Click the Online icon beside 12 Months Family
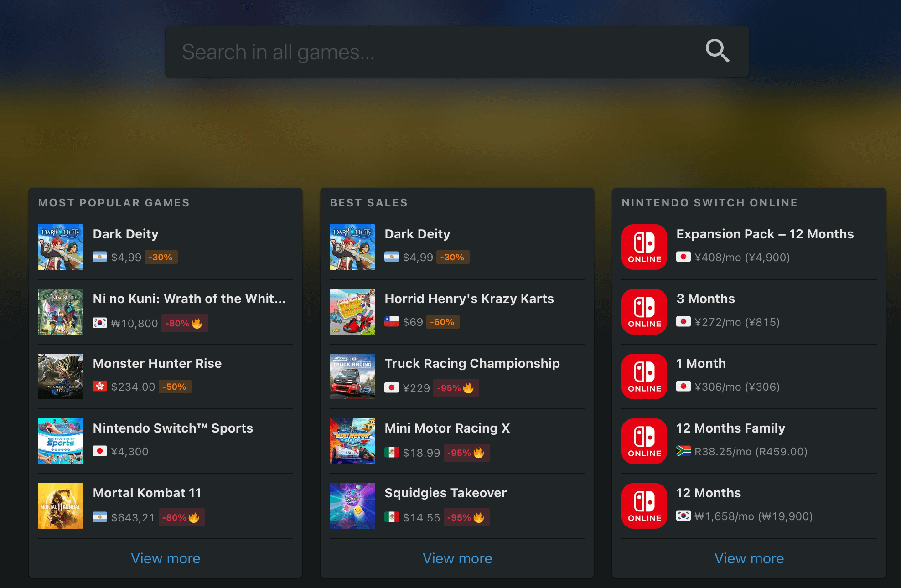This screenshot has height=588, width=901. pyautogui.click(x=644, y=441)
